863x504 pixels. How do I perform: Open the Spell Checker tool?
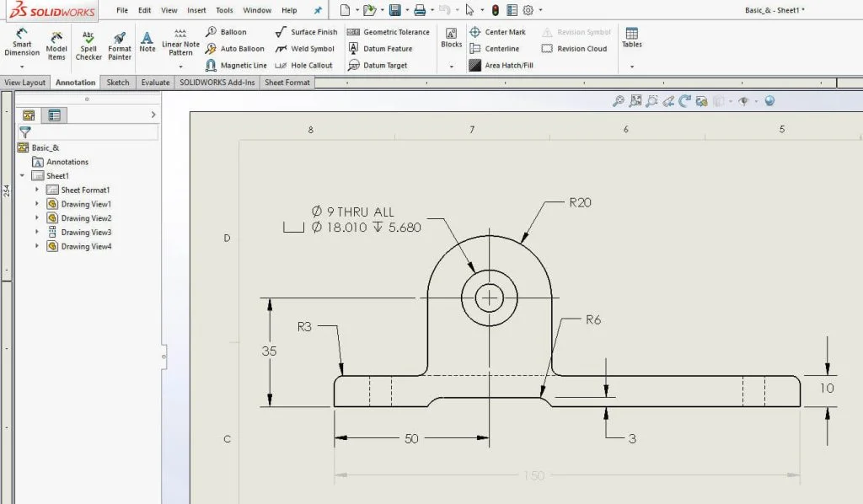pyautogui.click(x=88, y=46)
